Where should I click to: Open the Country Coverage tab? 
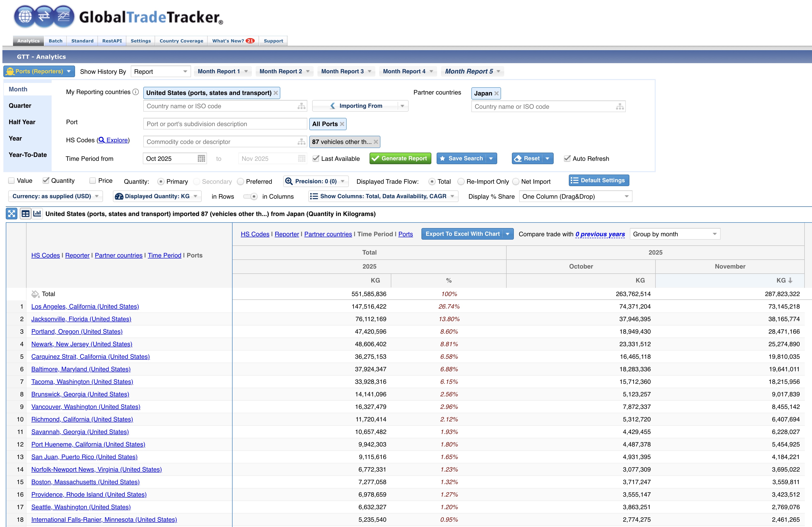[181, 41]
